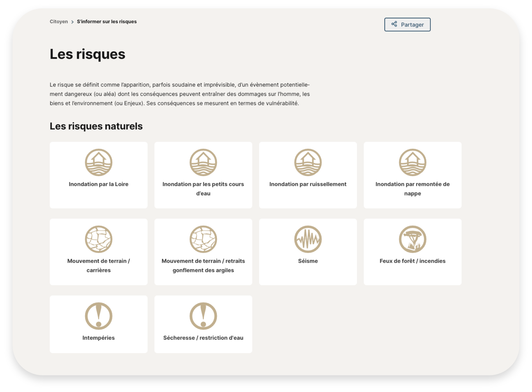Click the breadcrumb chevron after Citoyen
The height and width of the screenshot is (392, 532).
coord(72,22)
